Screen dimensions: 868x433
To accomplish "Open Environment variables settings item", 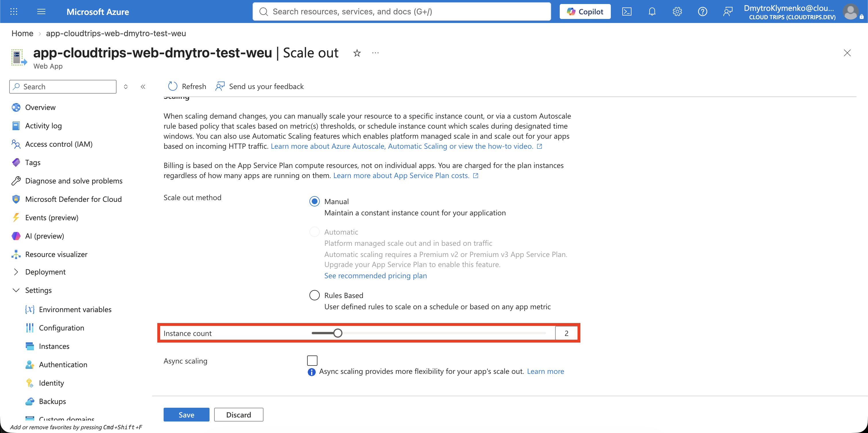I will 75,309.
